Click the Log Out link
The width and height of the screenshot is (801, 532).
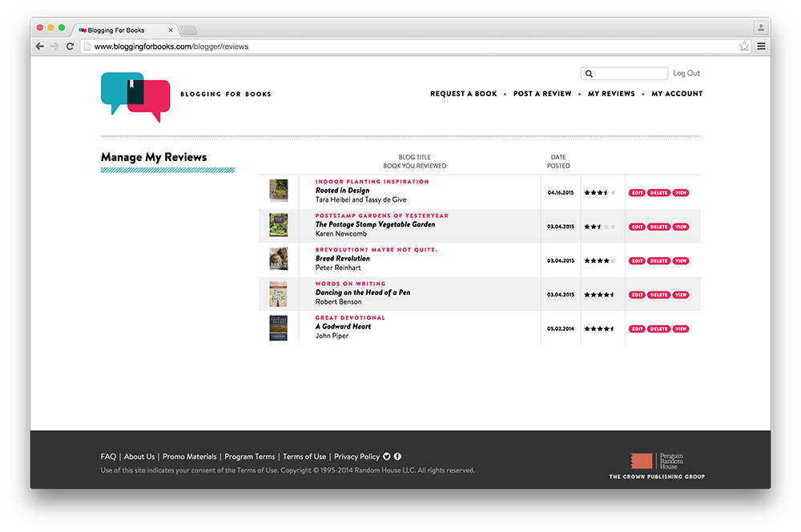tap(686, 73)
